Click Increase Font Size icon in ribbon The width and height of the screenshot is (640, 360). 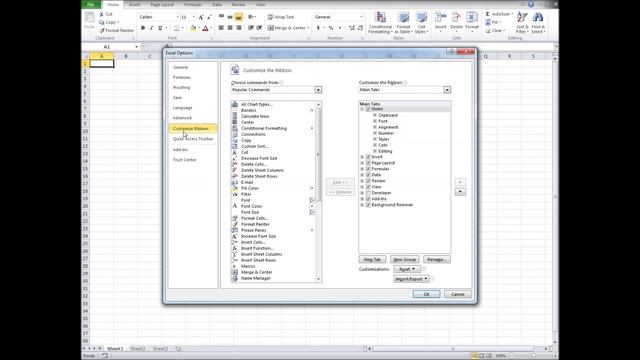tap(201, 17)
